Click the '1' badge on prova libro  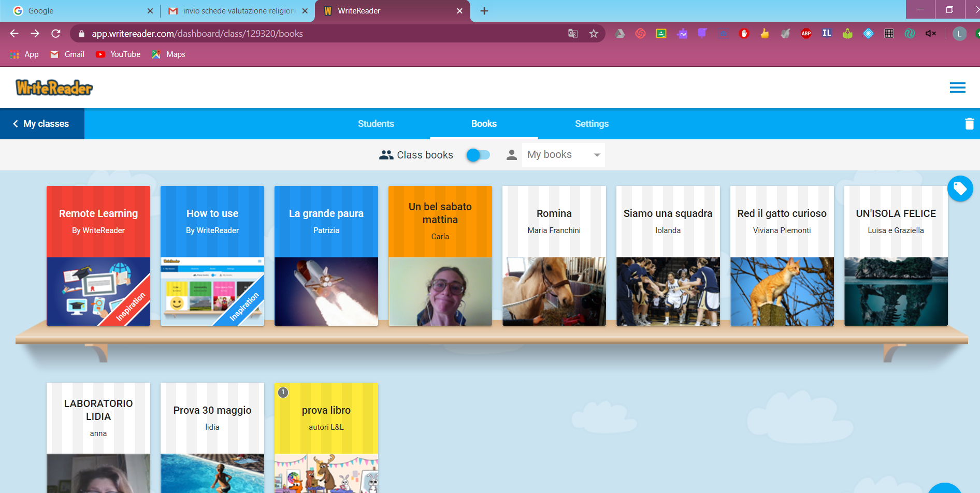[283, 393]
